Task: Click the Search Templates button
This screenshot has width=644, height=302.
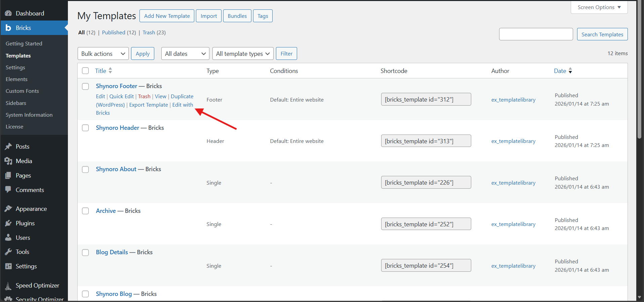Action: tap(602, 34)
